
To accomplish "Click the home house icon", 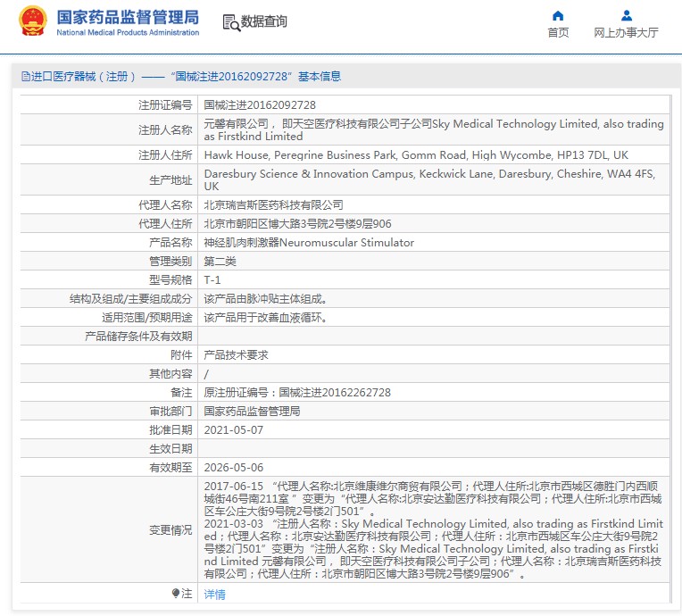I will (x=558, y=15).
